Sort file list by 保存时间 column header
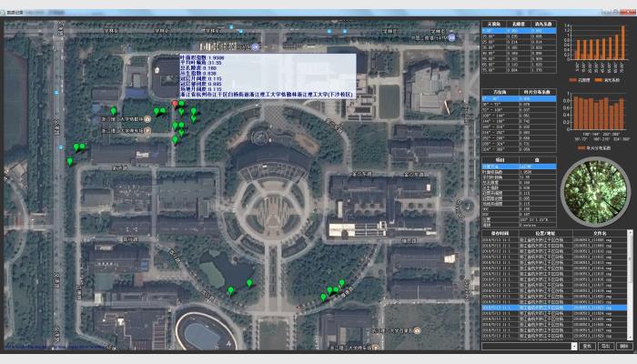 [498, 233]
